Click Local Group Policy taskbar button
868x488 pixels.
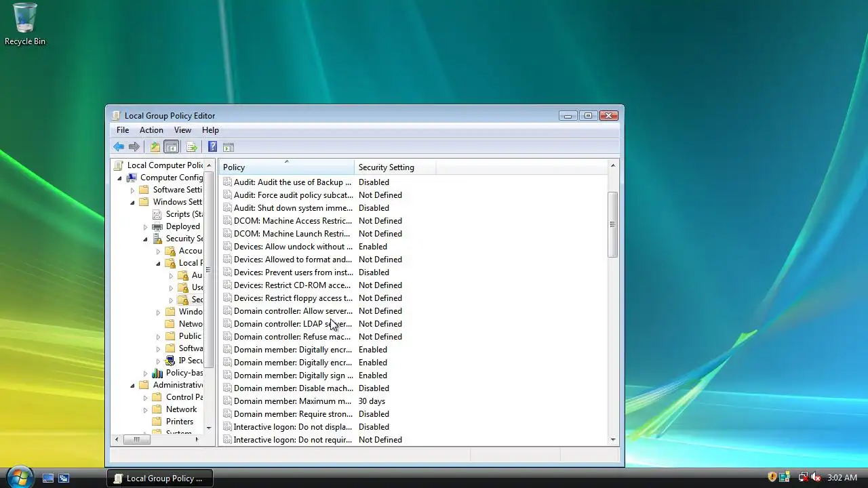pyautogui.click(x=159, y=478)
